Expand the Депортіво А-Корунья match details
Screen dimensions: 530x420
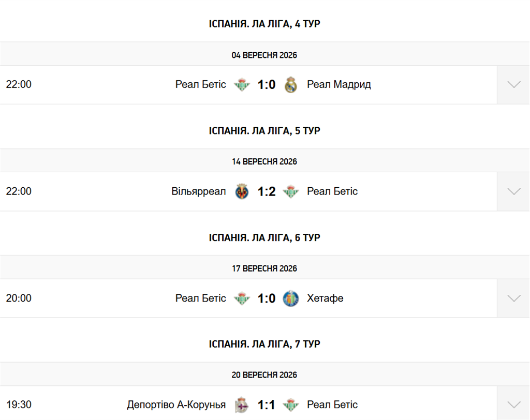coord(513,405)
